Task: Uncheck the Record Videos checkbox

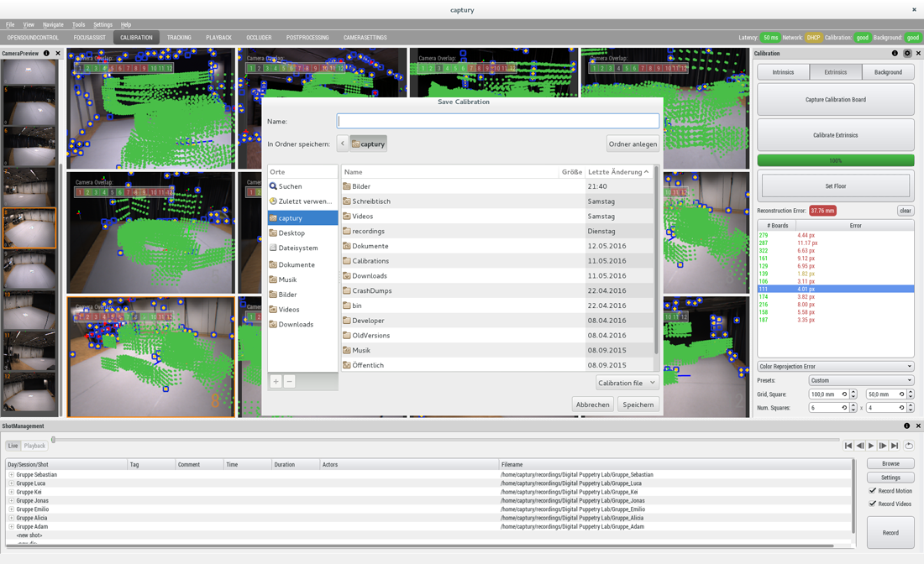Action: coord(873,504)
